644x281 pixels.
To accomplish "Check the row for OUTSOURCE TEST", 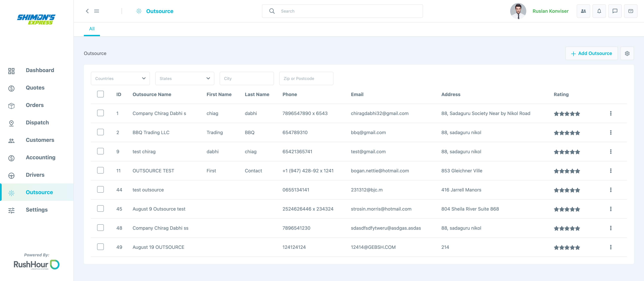I will tap(100, 170).
